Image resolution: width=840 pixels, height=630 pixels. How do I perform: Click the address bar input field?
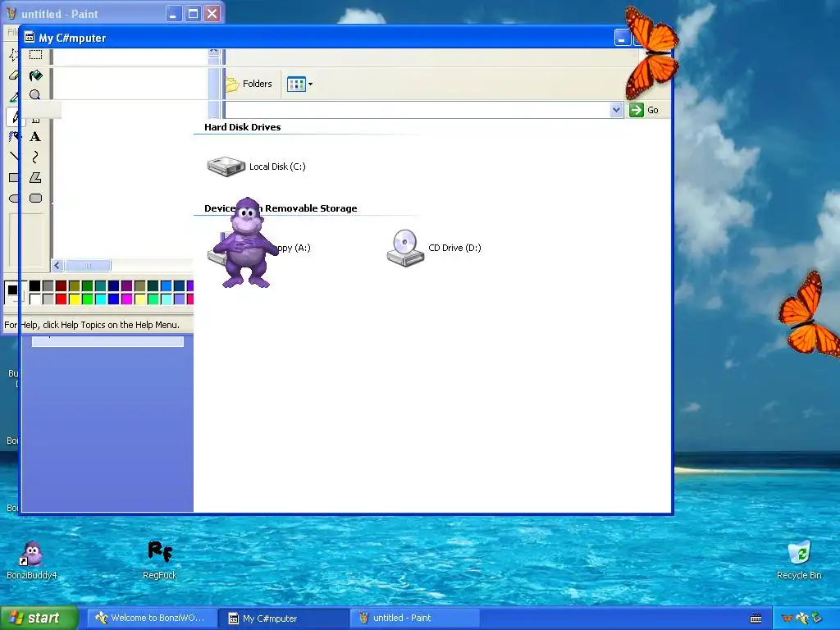pos(418,110)
